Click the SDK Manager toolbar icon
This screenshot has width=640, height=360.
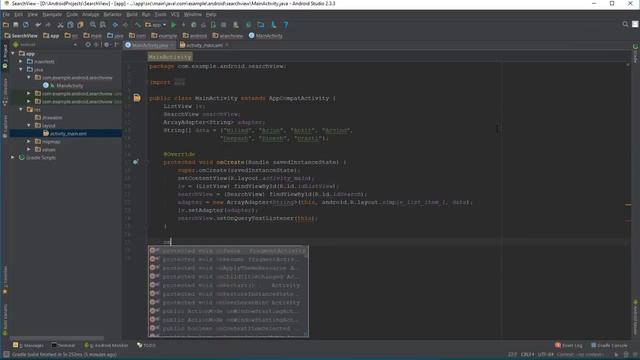tap(274, 25)
